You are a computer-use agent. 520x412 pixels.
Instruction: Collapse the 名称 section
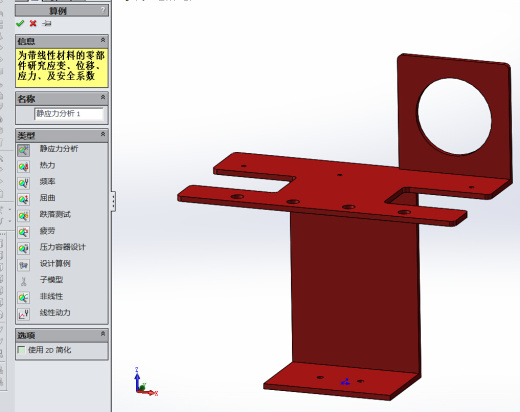pos(103,97)
